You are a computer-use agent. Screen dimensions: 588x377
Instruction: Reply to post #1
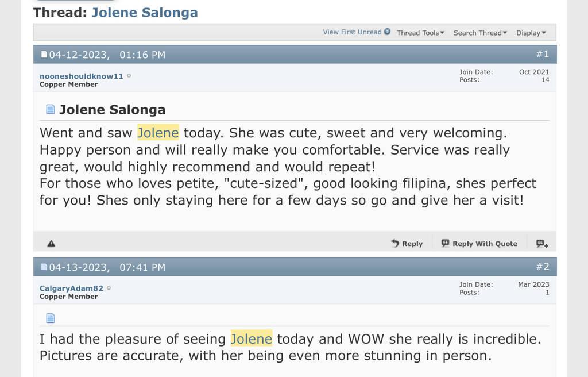point(407,244)
